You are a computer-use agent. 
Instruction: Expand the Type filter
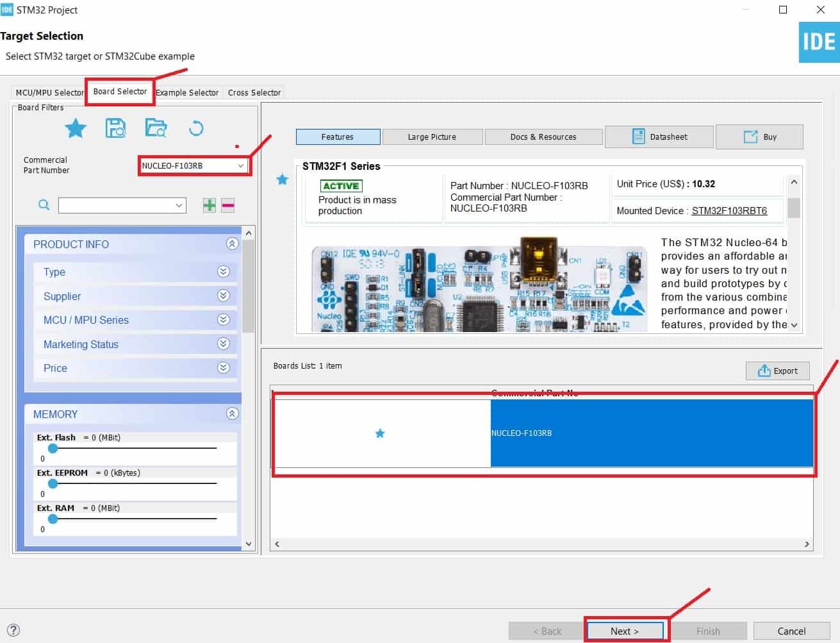tap(224, 272)
